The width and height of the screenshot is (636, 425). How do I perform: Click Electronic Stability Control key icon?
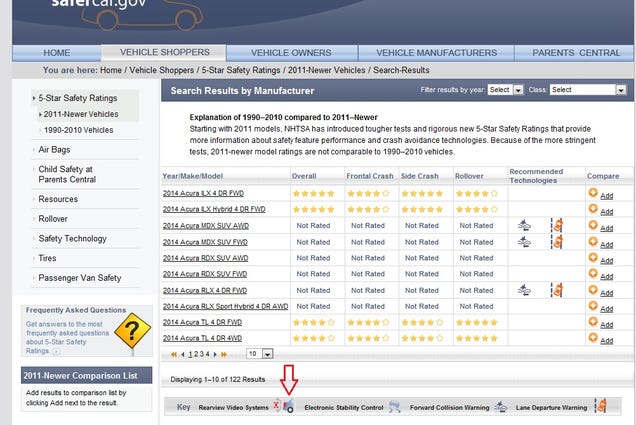pyautogui.click(x=395, y=407)
